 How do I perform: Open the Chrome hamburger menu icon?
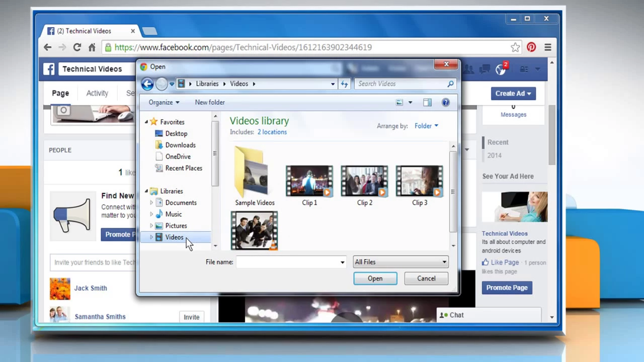tap(548, 47)
